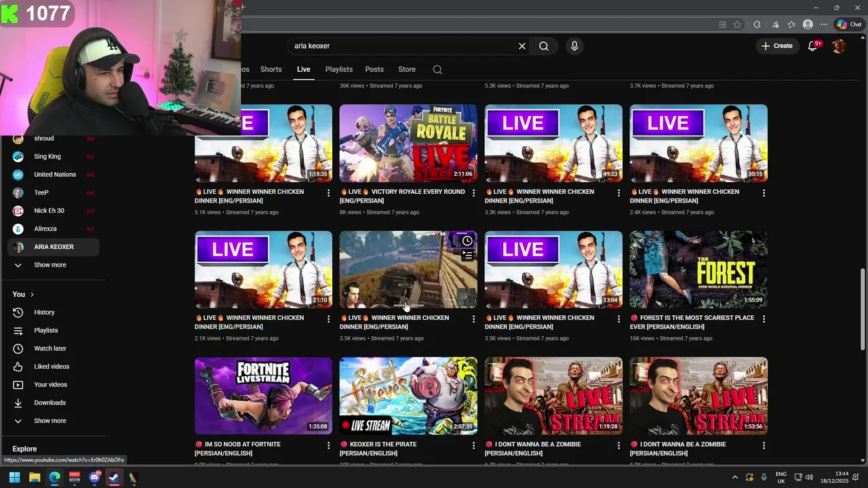Open Alirexza subscription channel
Screen dimensions: 868x488
[x=53, y=229]
